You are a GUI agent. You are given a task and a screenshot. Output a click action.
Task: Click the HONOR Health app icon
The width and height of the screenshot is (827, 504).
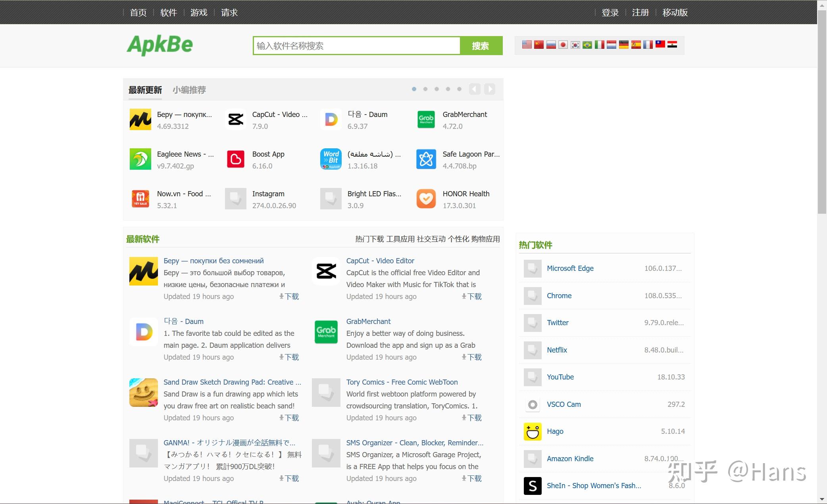[426, 199]
